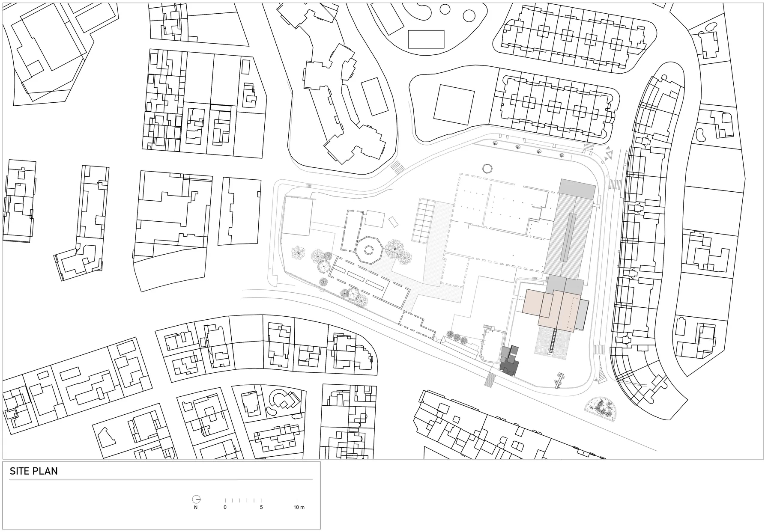Click the '5' label on scale bar

click(x=261, y=508)
